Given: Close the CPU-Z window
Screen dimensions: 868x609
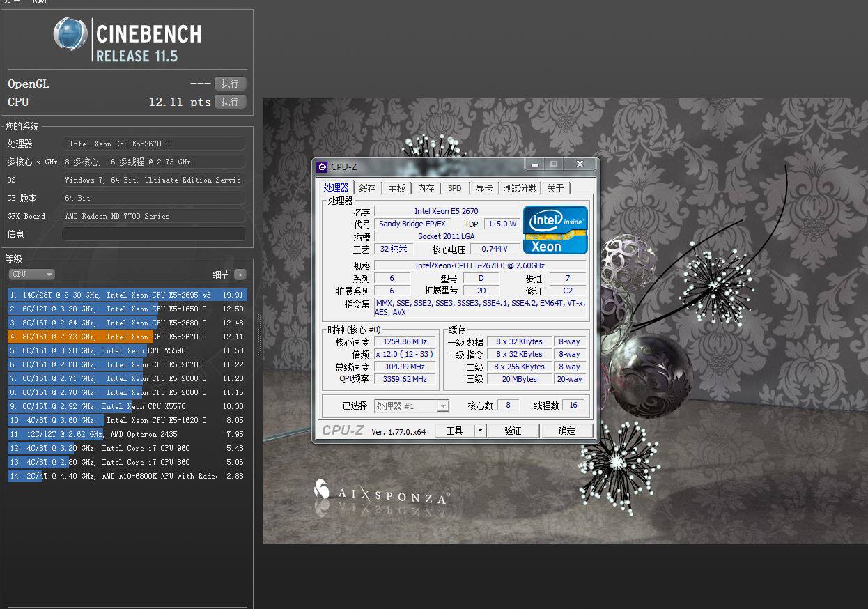Looking at the screenshot, I should point(579,164).
